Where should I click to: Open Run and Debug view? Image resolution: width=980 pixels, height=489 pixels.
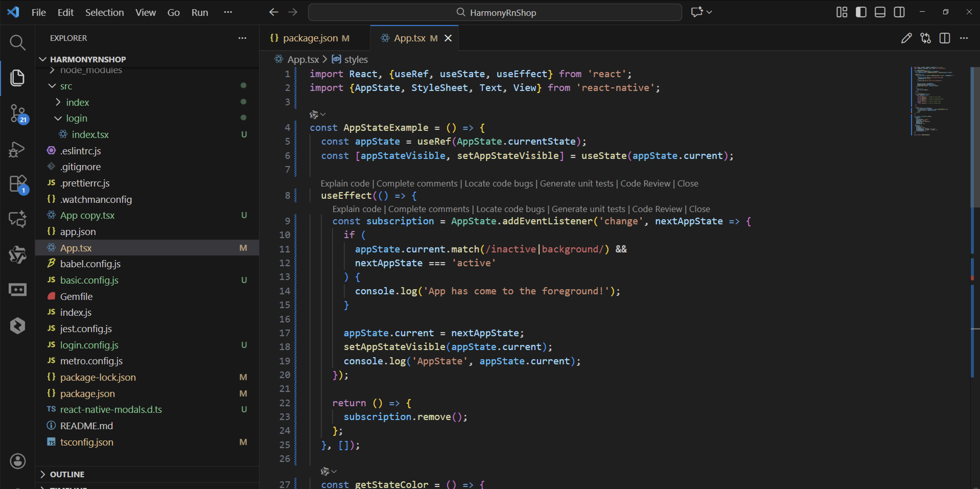click(x=17, y=149)
